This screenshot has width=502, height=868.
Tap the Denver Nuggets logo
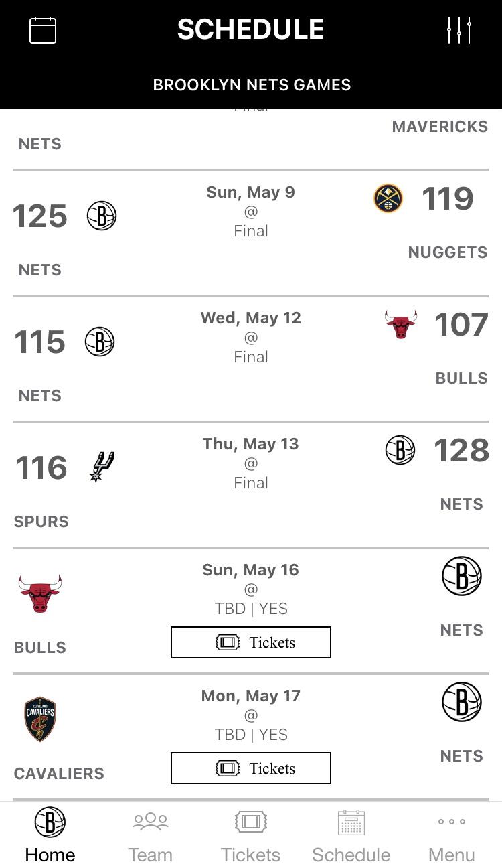coord(388,198)
